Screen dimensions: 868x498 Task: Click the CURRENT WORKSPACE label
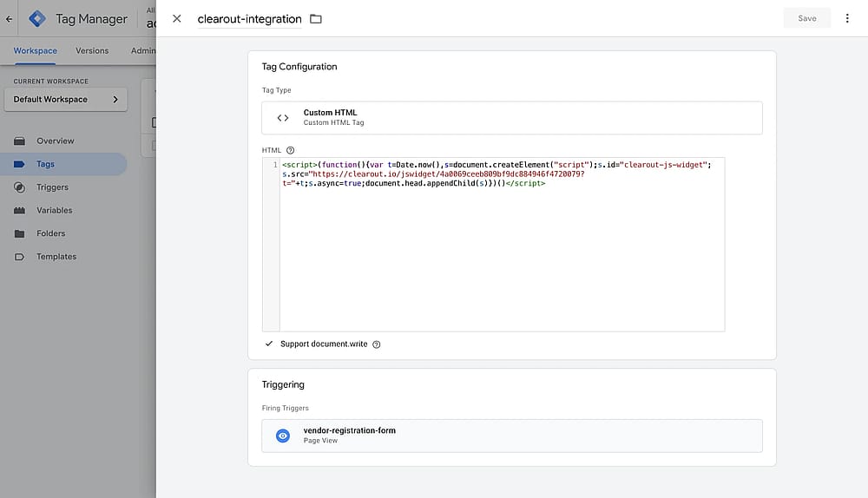(x=51, y=82)
